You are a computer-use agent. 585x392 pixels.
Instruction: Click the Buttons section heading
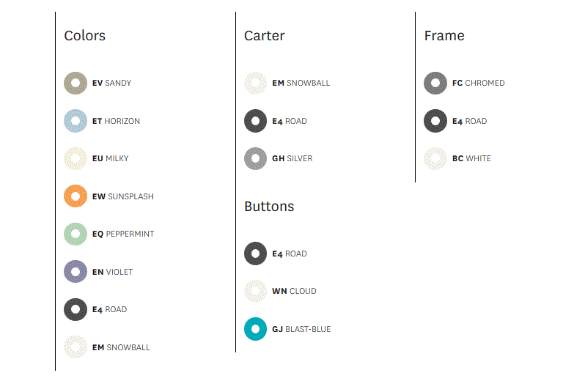269,206
